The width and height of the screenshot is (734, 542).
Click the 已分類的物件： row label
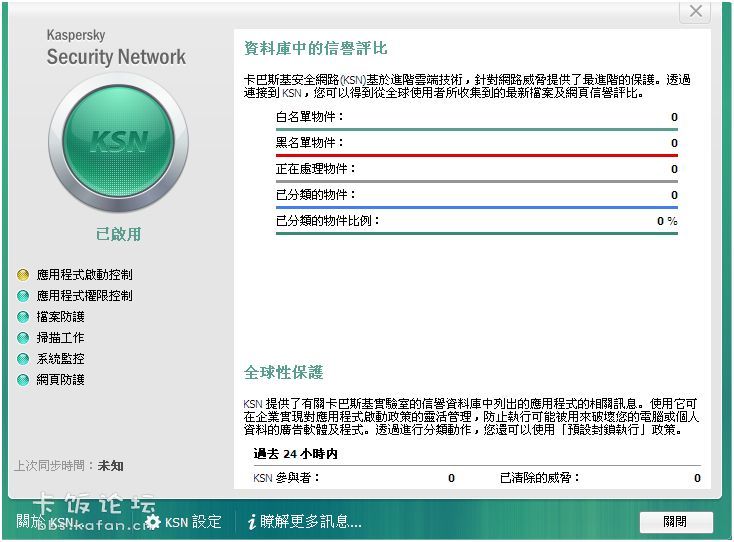click(x=316, y=195)
